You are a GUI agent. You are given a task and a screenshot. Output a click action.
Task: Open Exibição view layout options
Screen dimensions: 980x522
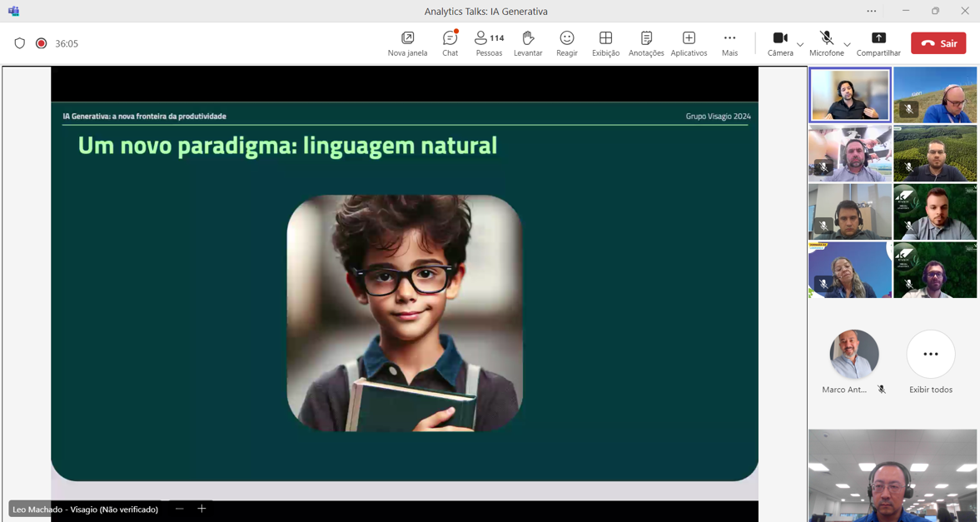605,43
